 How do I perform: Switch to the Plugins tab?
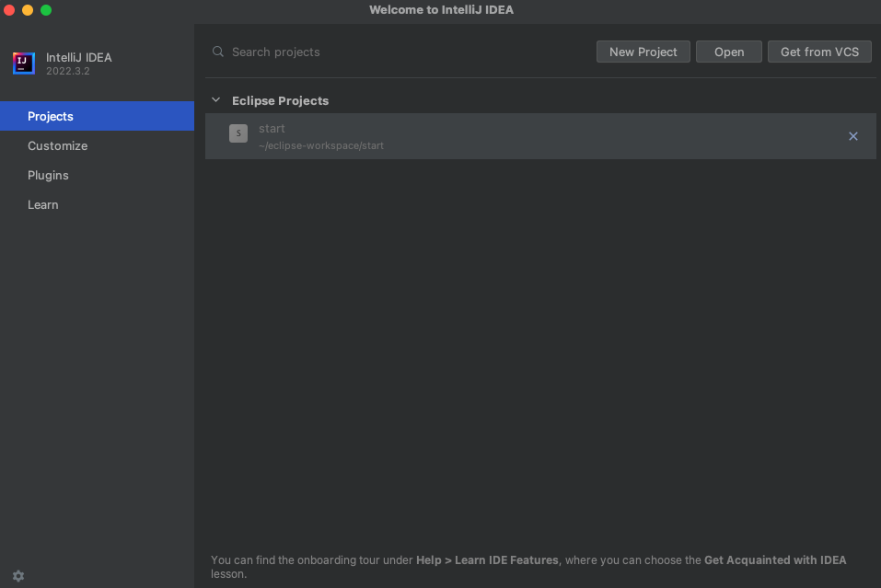pos(98,175)
